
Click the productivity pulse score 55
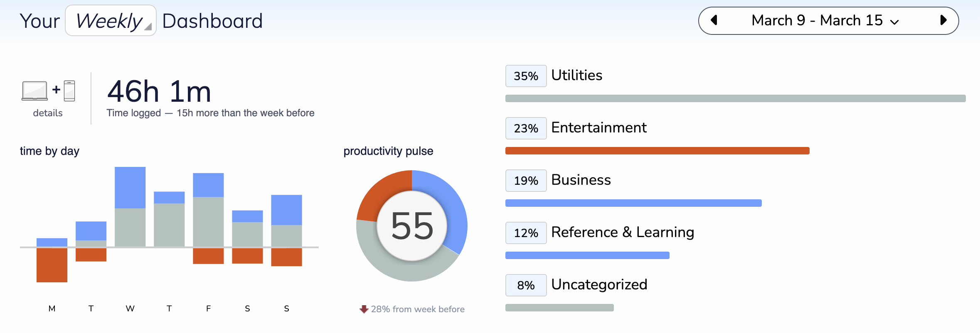point(412,226)
